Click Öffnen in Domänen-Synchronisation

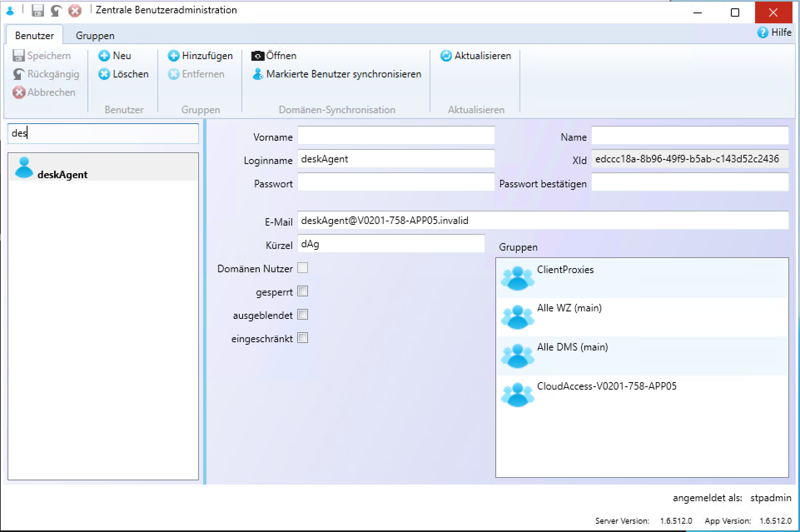click(x=274, y=56)
